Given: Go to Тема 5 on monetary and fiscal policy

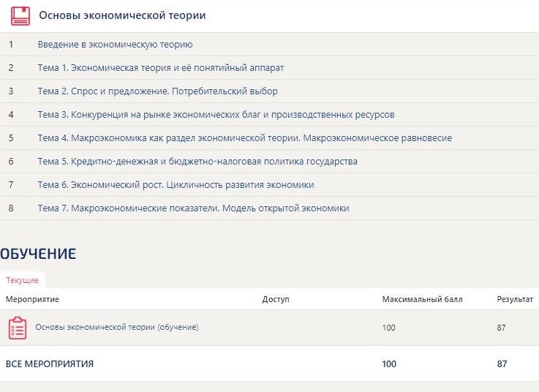Looking at the screenshot, I should 197,162.
